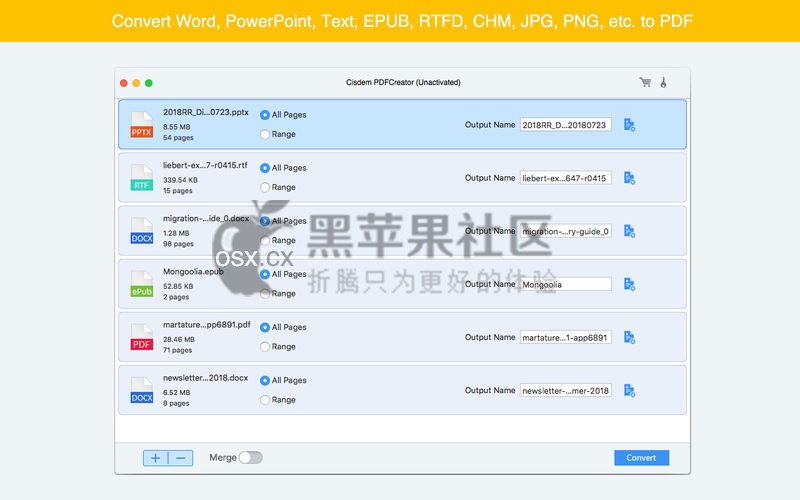Click the PPTX file type icon
Screen dimensions: 800x500
[x=141, y=125]
